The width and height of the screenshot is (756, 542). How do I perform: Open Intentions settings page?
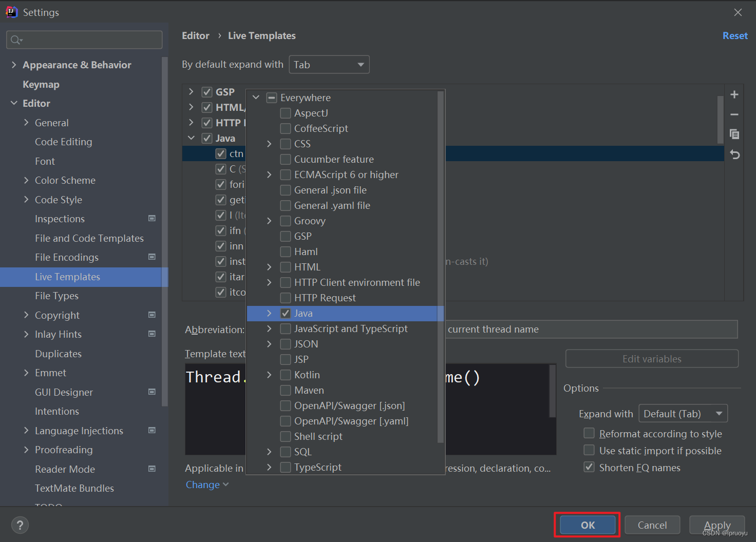[57, 411]
